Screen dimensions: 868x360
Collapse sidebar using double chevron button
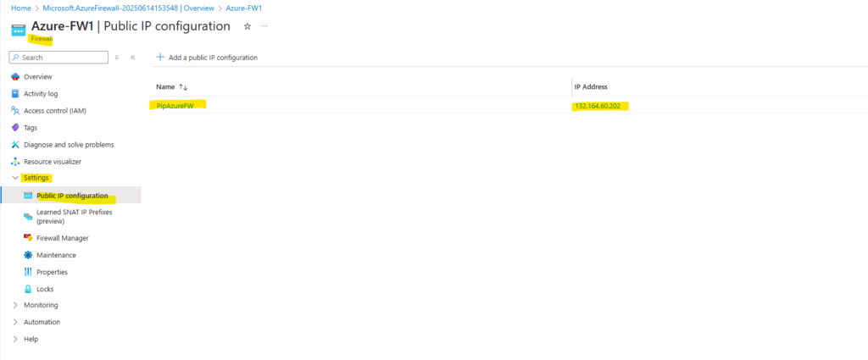(x=133, y=58)
